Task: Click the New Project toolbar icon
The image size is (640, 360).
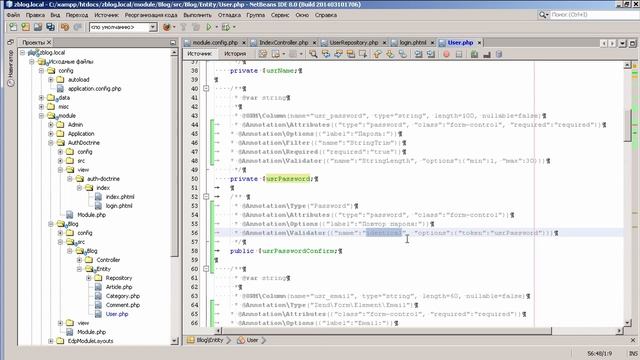Action: click(x=26, y=27)
